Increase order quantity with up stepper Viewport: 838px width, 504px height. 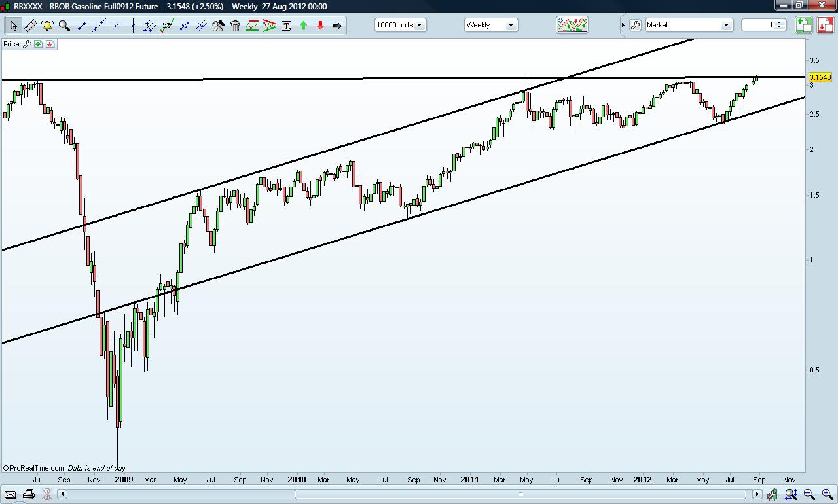click(779, 22)
